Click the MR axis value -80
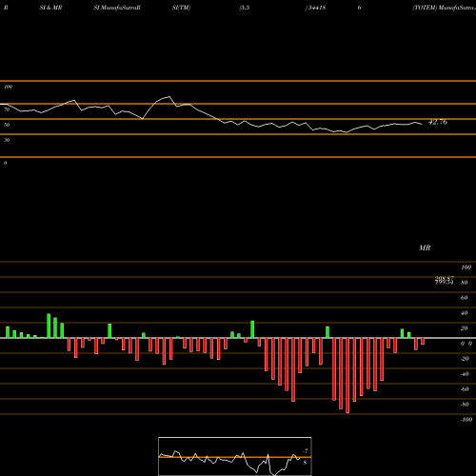This screenshot has height=476, width=476. tap(465, 405)
